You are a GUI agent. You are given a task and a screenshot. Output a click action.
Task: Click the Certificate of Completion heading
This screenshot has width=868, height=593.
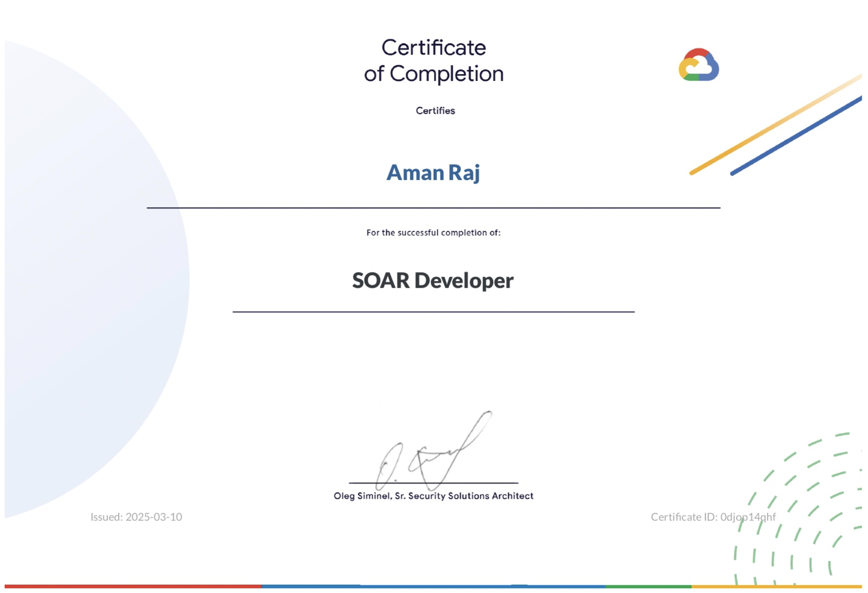point(434,60)
